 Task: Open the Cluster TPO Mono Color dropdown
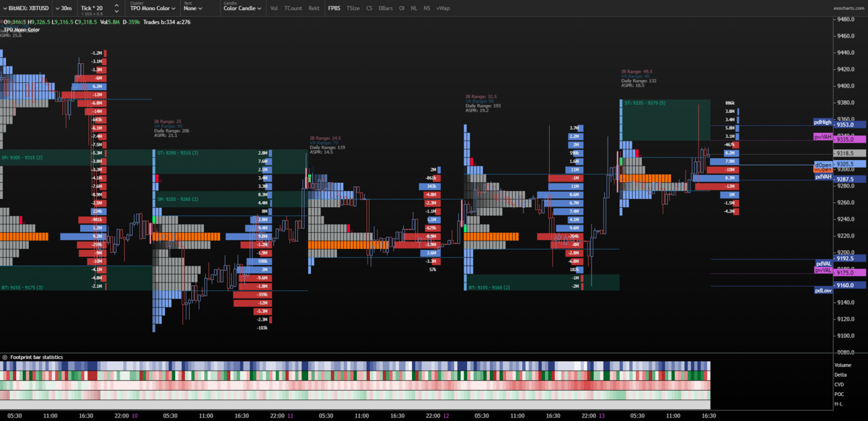[x=152, y=8]
